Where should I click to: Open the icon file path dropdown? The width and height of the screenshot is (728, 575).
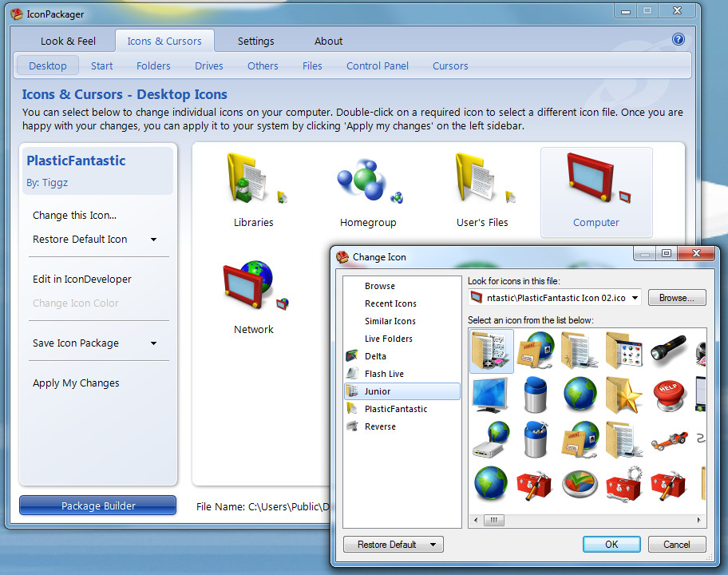[x=635, y=298]
